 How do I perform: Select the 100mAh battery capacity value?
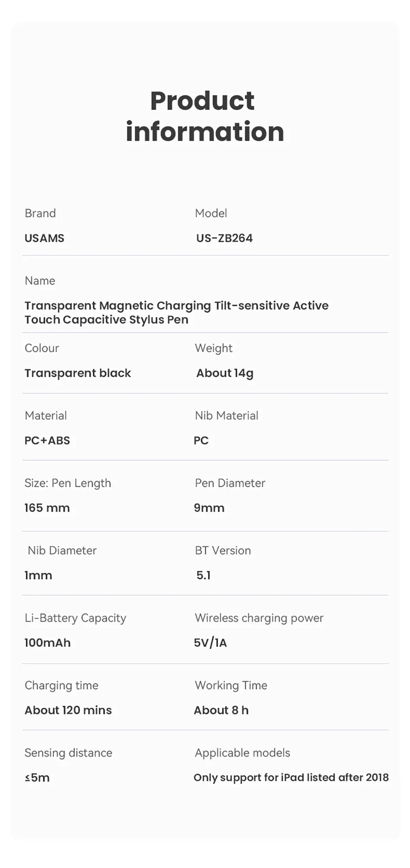pyautogui.click(x=47, y=643)
